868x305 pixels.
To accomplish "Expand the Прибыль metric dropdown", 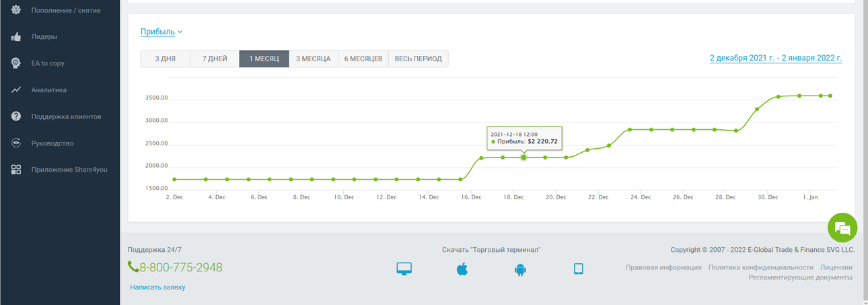I will pyautogui.click(x=161, y=32).
